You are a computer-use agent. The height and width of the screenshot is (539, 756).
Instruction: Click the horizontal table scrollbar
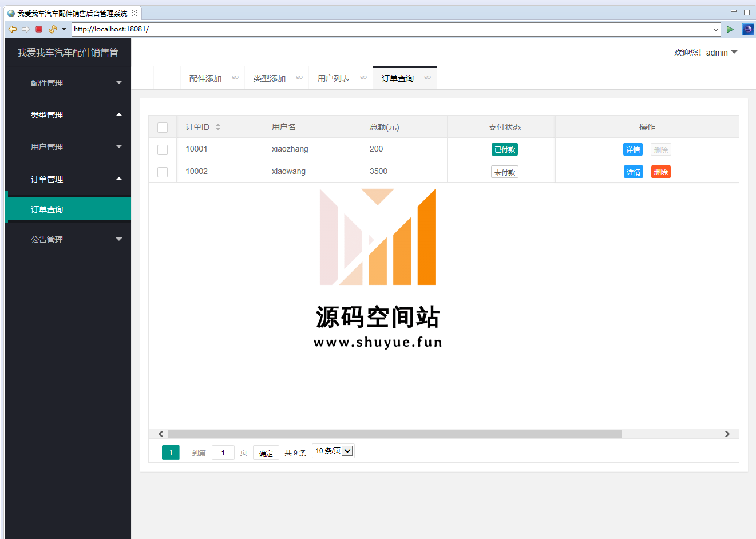pyautogui.click(x=394, y=434)
